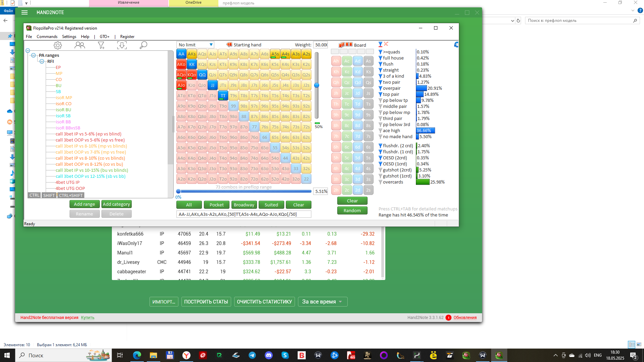The height and width of the screenshot is (362, 644).
Task: Pick the Kd card on the board
Action: coord(357,72)
